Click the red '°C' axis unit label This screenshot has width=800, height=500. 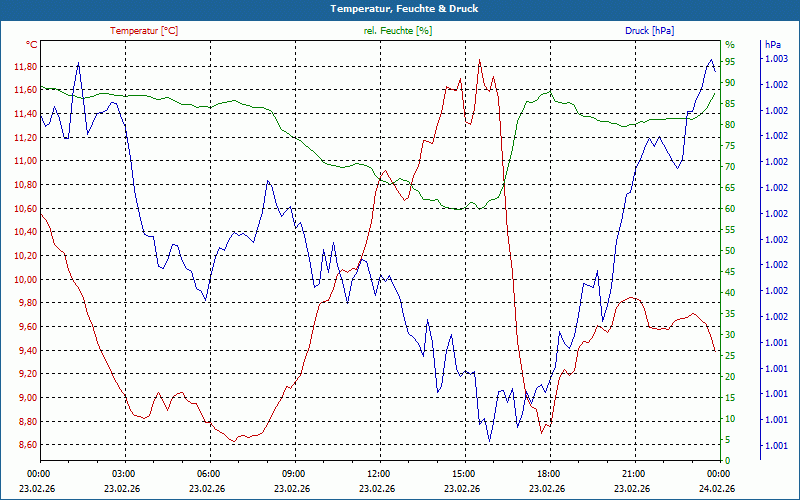[x=31, y=45]
